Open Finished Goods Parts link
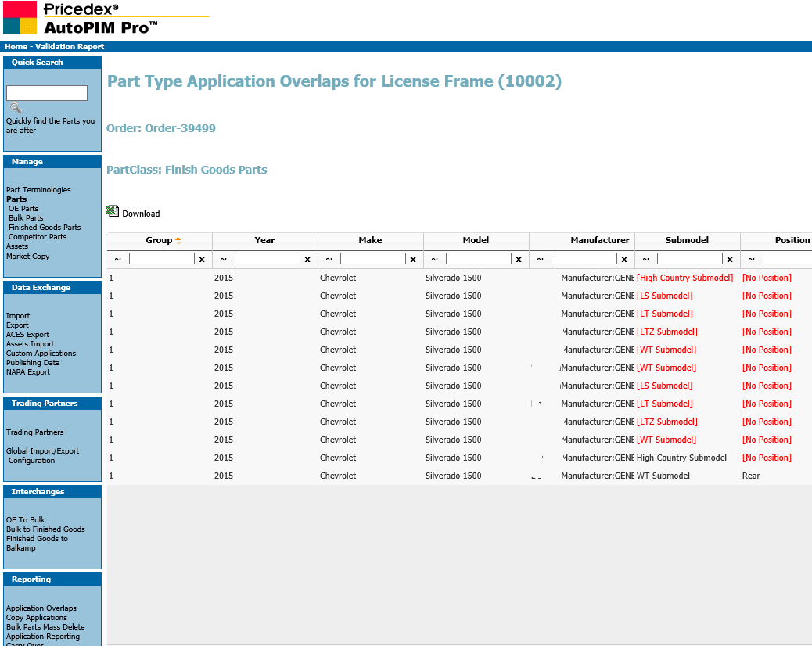Viewport: 812px width, 646px height. point(45,228)
